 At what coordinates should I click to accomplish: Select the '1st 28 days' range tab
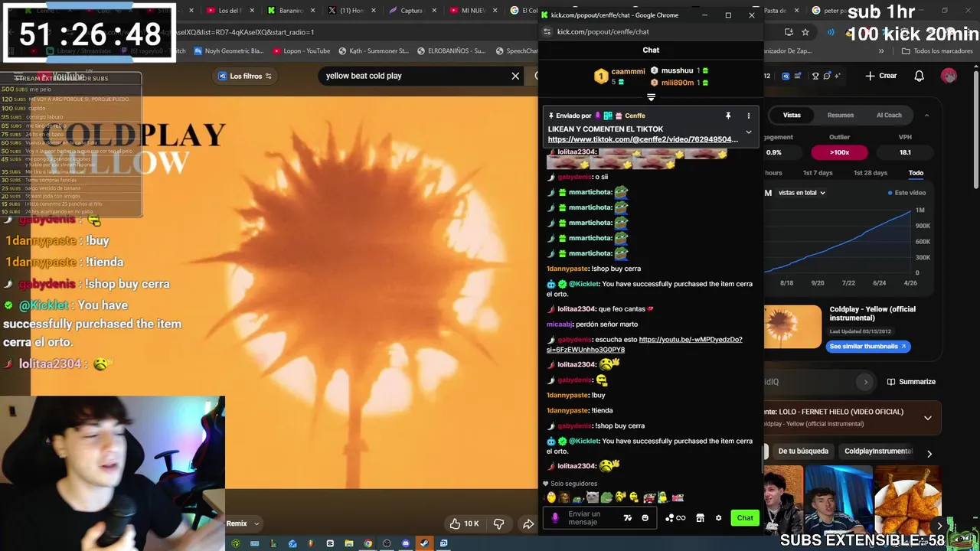pos(871,173)
